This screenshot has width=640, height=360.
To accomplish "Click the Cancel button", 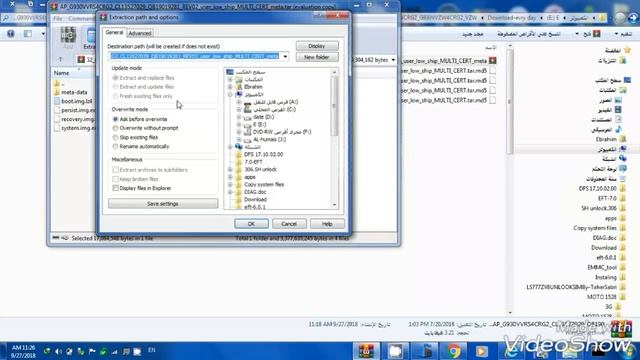I will (289, 224).
